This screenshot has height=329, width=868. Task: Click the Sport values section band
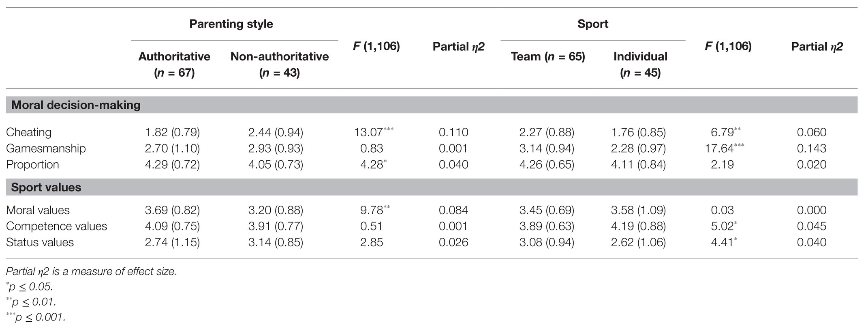point(432,187)
